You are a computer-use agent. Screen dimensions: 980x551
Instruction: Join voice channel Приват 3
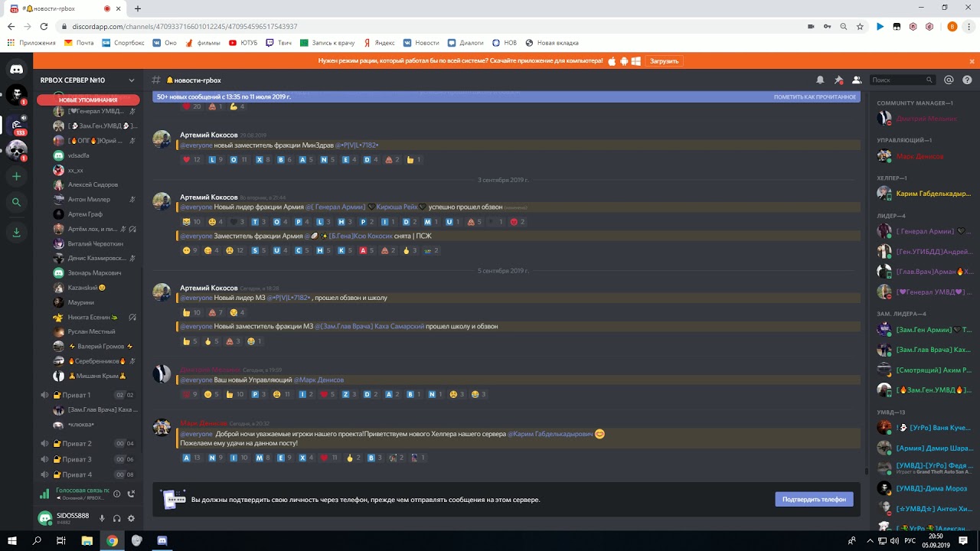[88, 459]
